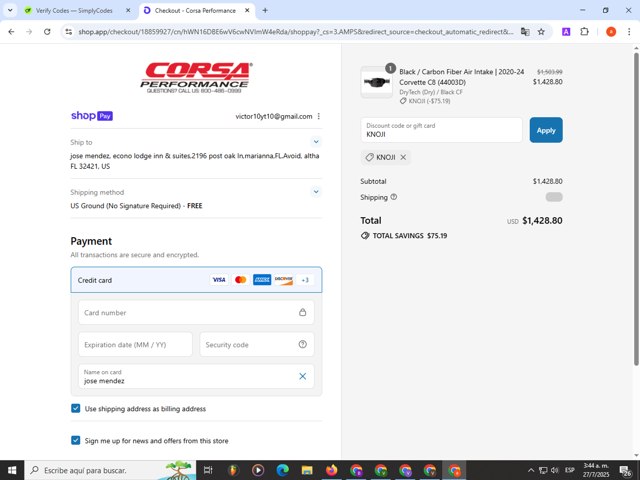Click the Name on card field
Viewport: 640px width, 480px height.
(196, 376)
